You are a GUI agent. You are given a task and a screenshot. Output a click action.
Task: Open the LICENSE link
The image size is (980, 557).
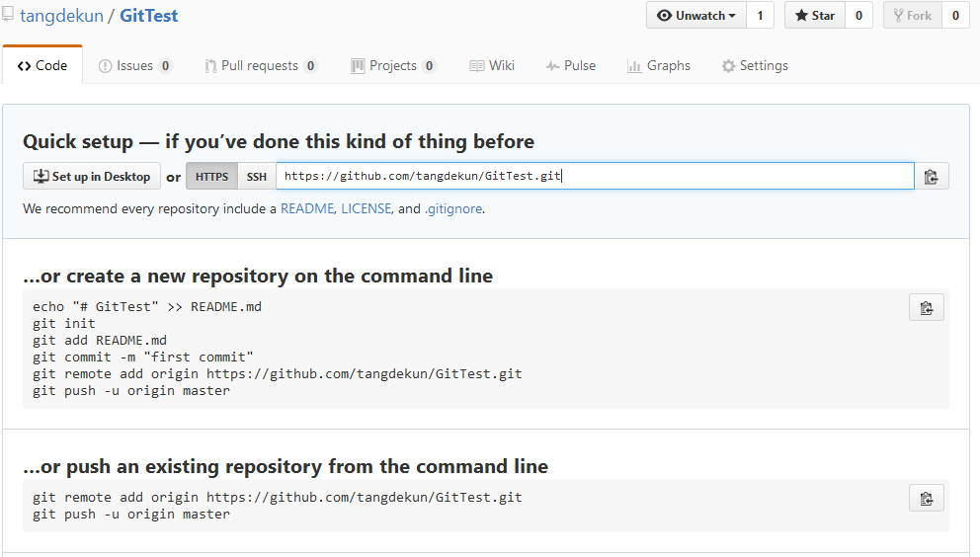pyautogui.click(x=367, y=208)
